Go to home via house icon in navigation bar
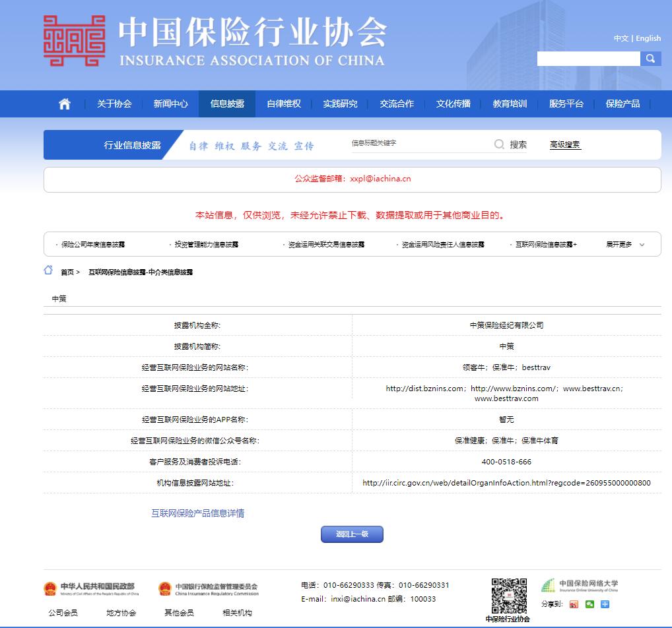The width and height of the screenshot is (672, 628). tap(65, 104)
